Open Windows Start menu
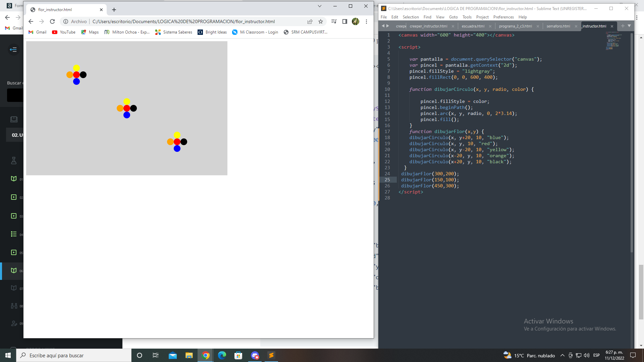 tap(8, 355)
